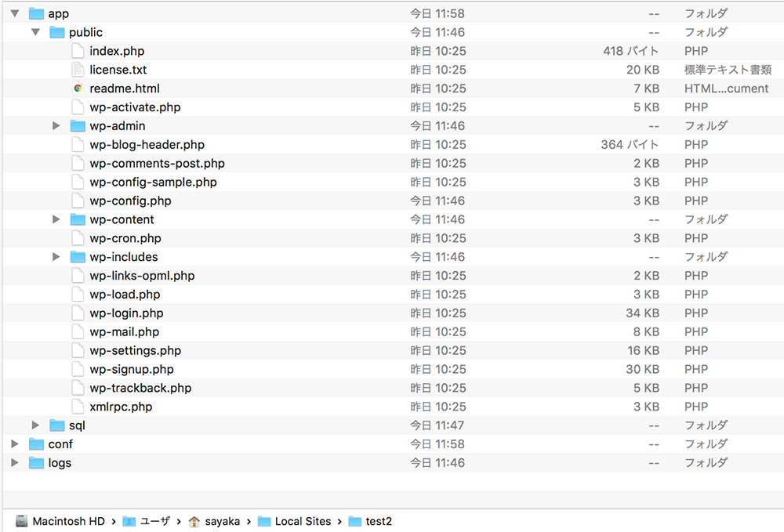
Task: Click the readme.html Chrome document icon
Action: click(x=78, y=89)
